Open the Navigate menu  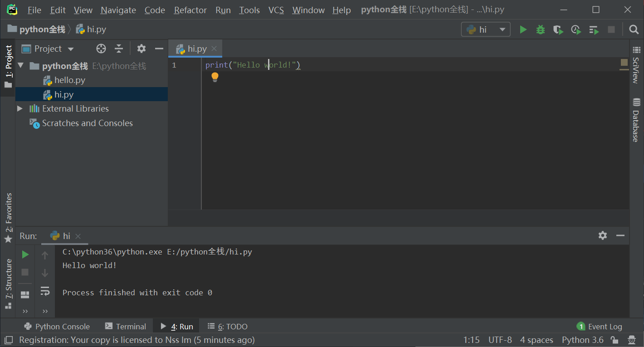click(x=118, y=10)
